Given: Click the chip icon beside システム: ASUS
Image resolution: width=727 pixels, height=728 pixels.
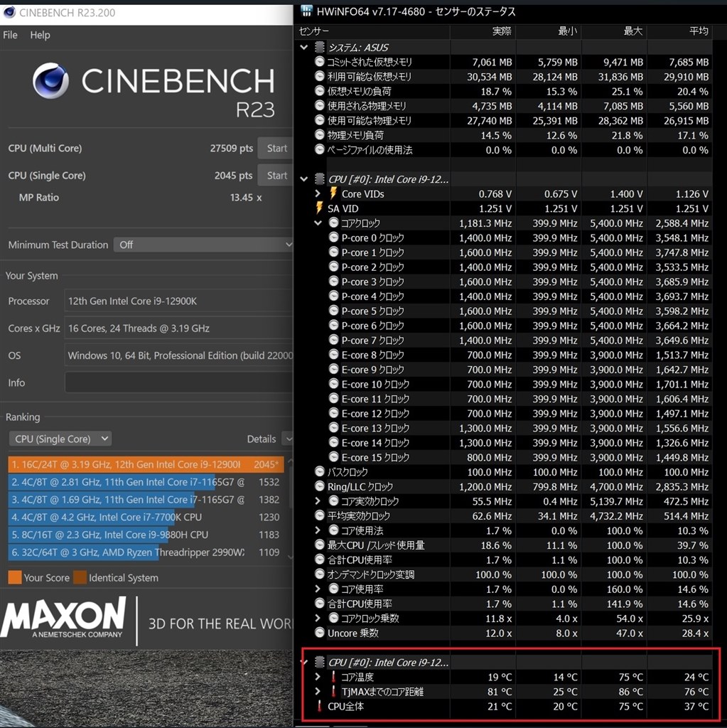Looking at the screenshot, I should [x=319, y=48].
